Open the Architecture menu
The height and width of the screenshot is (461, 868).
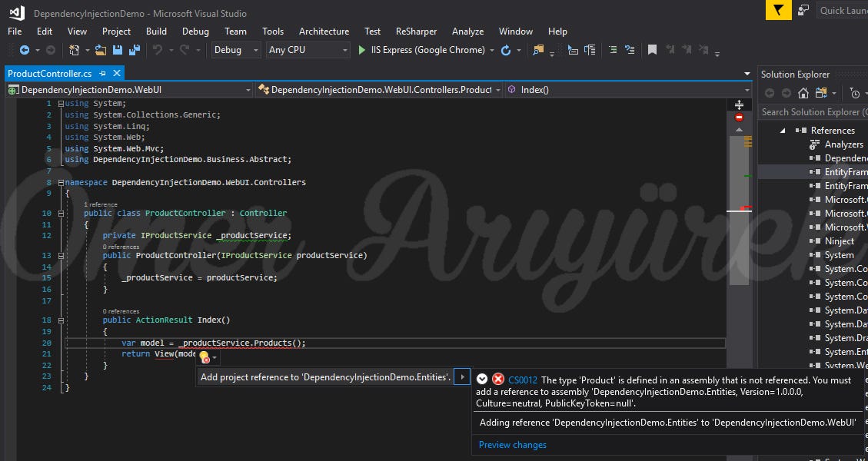(x=324, y=32)
